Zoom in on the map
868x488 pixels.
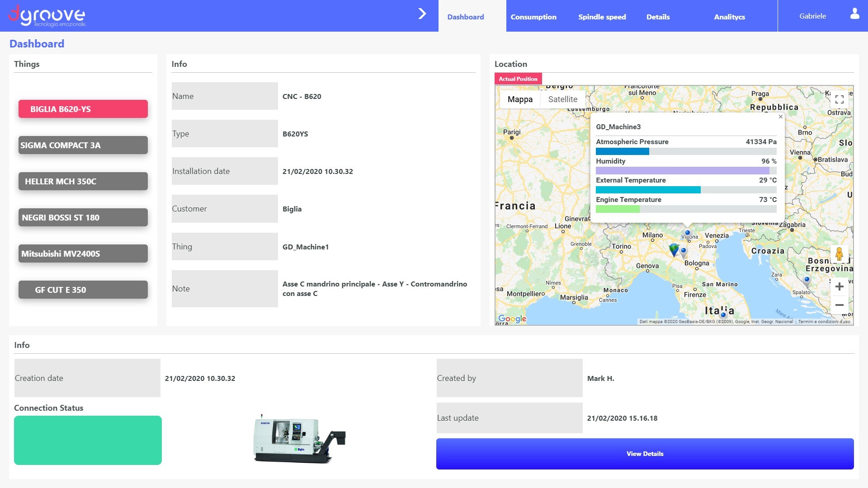click(x=840, y=286)
